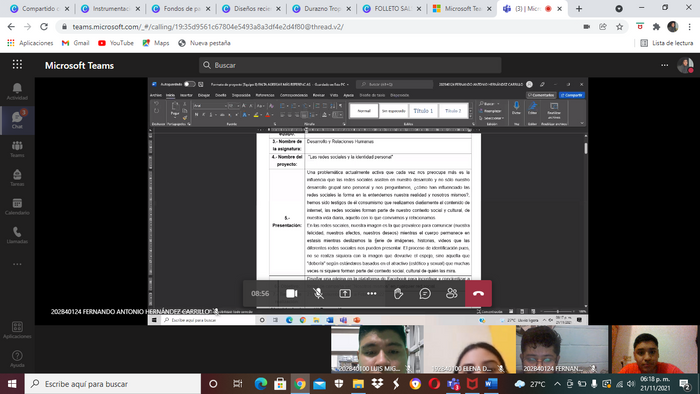Show hidden icons chevron in system tray
This screenshot has height=394, width=700.
pyautogui.click(x=557, y=384)
